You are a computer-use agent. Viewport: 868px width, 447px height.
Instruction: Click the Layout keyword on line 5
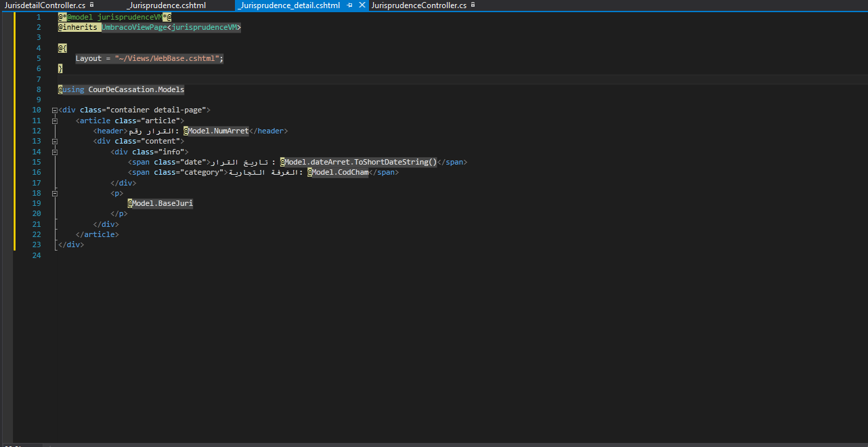pos(89,58)
